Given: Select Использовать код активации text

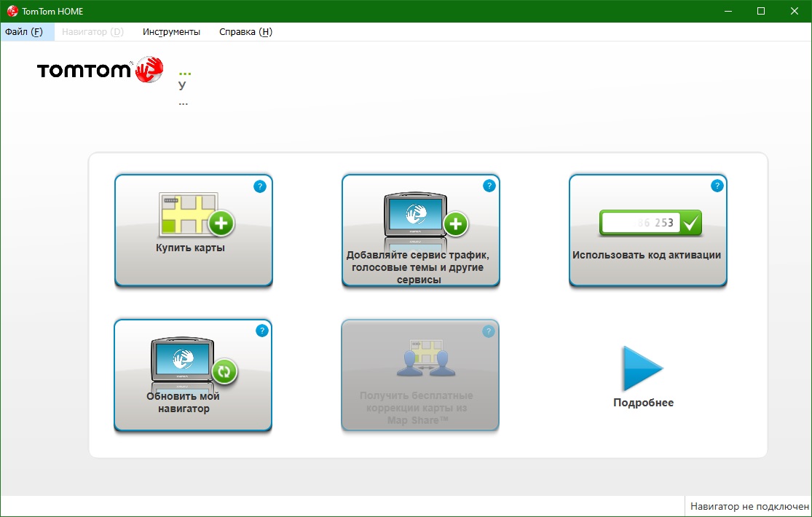Looking at the screenshot, I should click(646, 256).
